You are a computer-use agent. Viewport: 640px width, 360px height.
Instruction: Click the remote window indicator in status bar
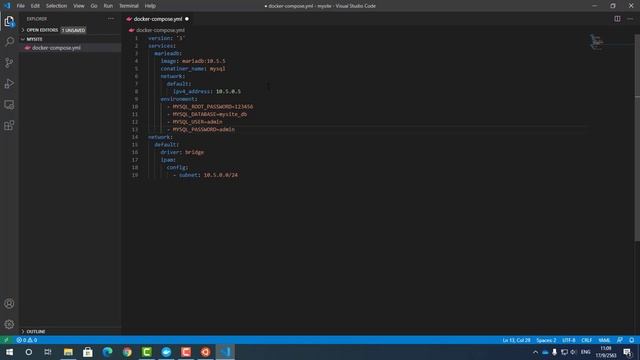click(6, 340)
